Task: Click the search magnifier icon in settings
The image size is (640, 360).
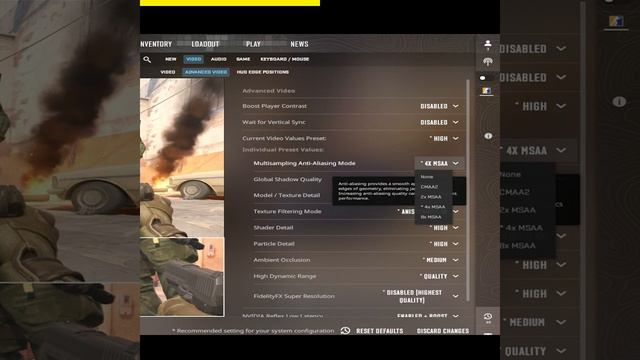Action: 147,60
